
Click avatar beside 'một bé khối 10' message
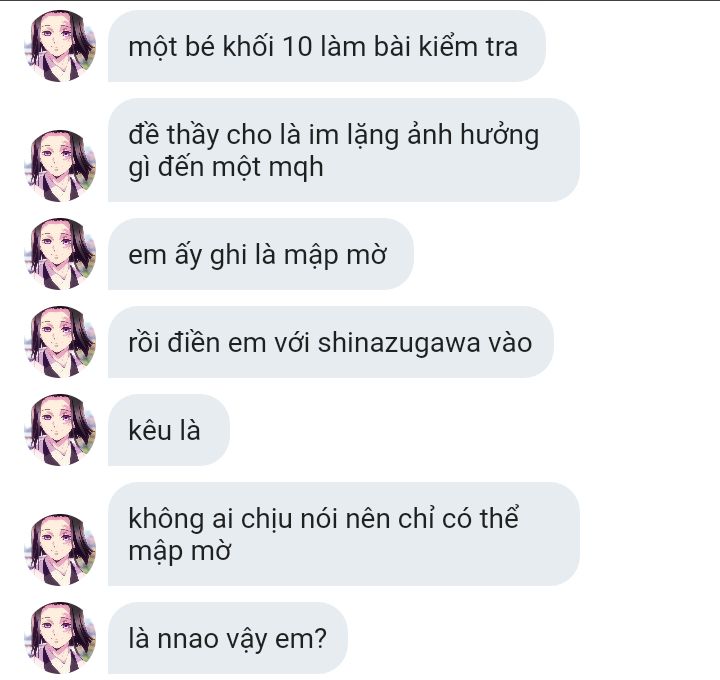coord(60,46)
